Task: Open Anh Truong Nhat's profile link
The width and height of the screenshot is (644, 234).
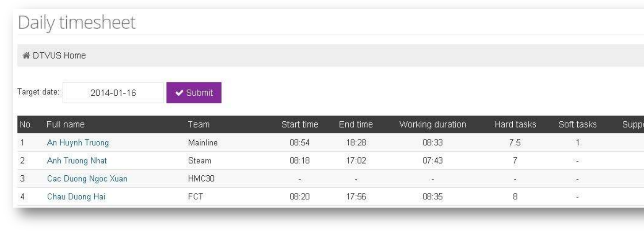Action: point(77,161)
